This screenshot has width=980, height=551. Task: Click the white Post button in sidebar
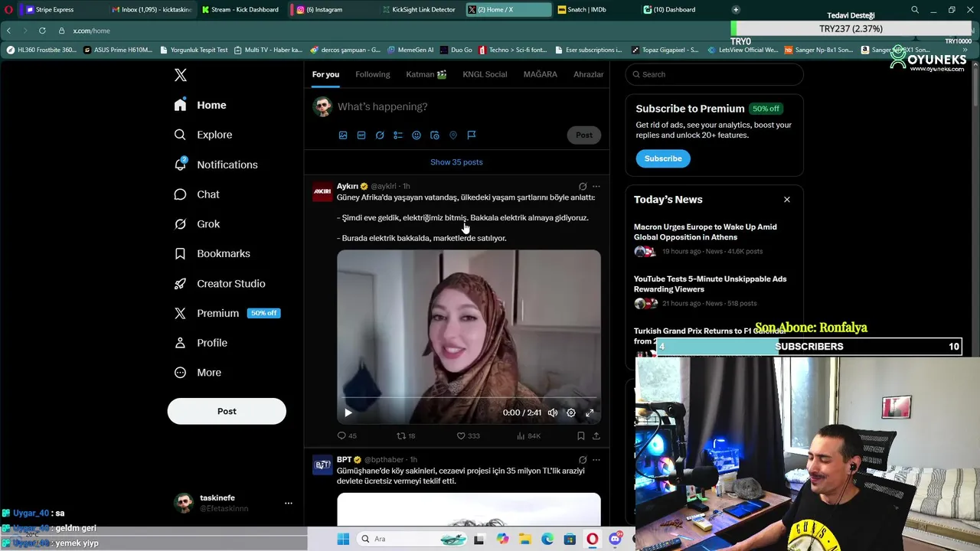[227, 412]
